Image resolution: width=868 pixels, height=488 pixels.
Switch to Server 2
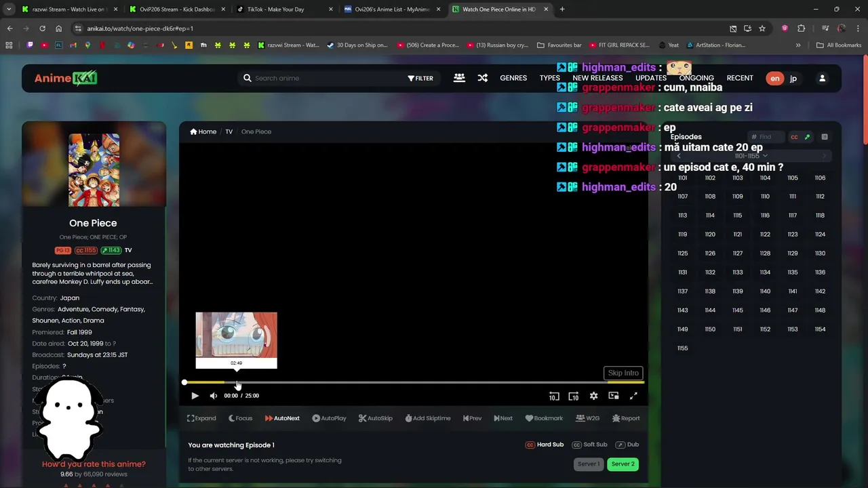[623, 464]
